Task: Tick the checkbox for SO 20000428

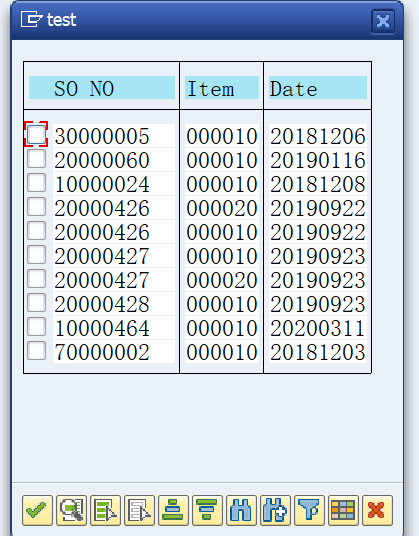Action: point(37,303)
